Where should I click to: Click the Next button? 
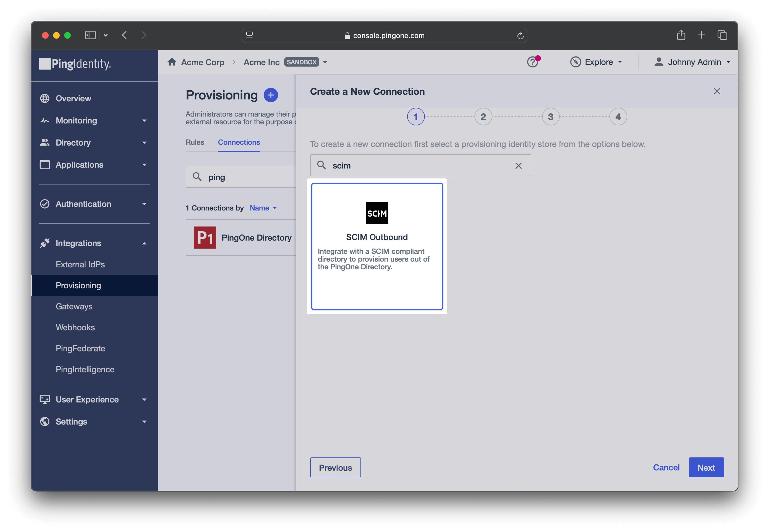(706, 467)
